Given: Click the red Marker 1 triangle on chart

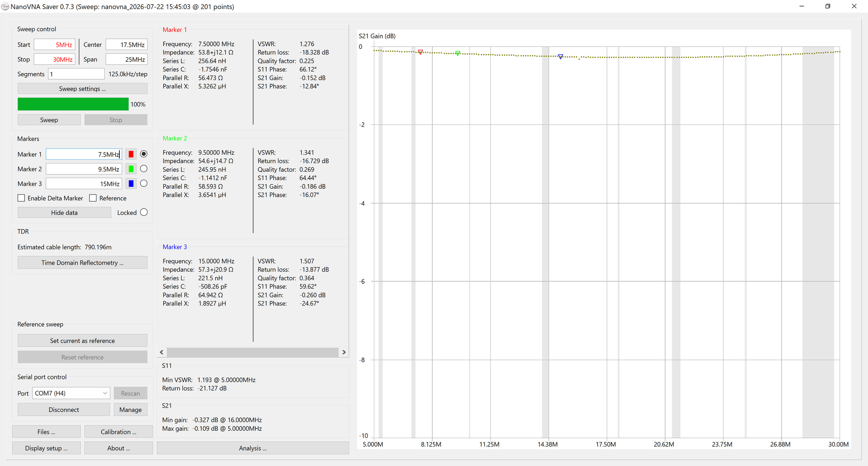Looking at the screenshot, I should (x=420, y=52).
